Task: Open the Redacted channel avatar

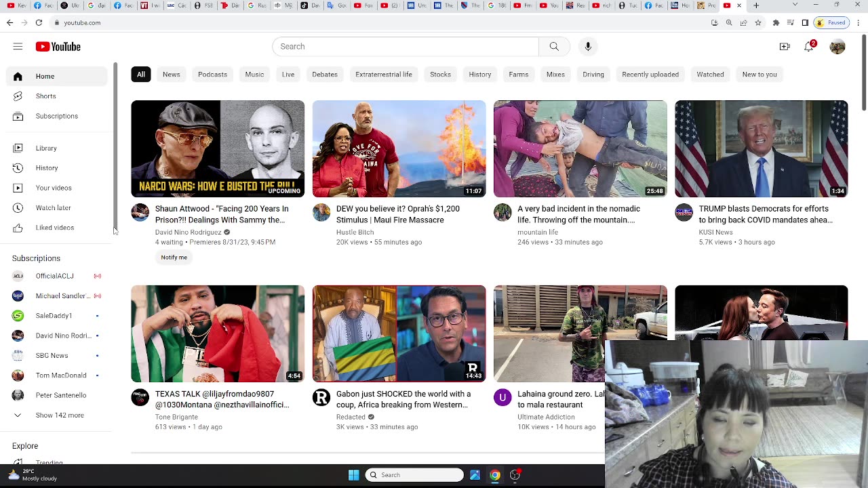Action: pyautogui.click(x=321, y=397)
